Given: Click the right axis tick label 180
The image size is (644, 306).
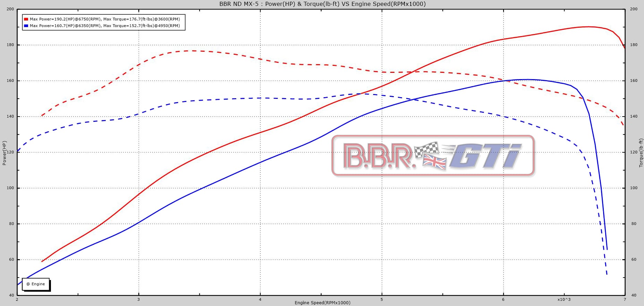Looking at the screenshot, I should (x=634, y=45).
